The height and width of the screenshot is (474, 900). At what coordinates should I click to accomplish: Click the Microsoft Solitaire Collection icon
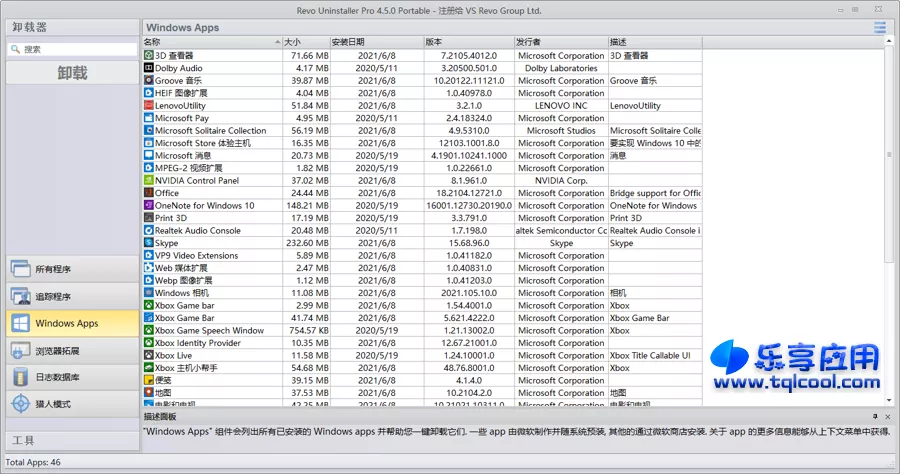click(149, 130)
